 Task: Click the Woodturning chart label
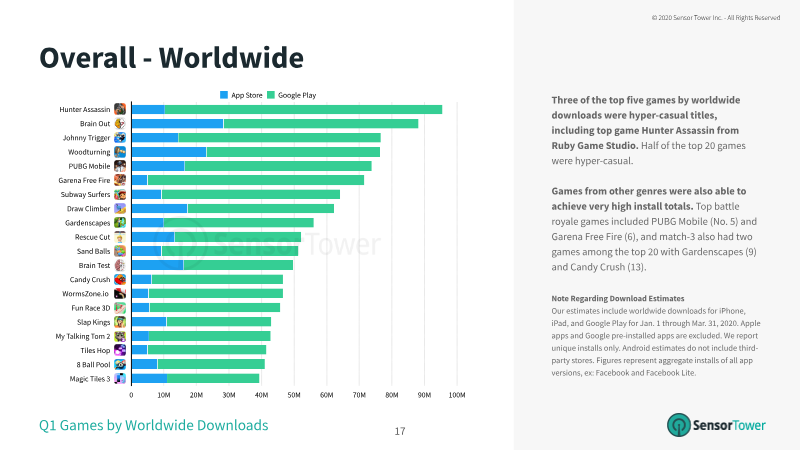[x=89, y=152]
